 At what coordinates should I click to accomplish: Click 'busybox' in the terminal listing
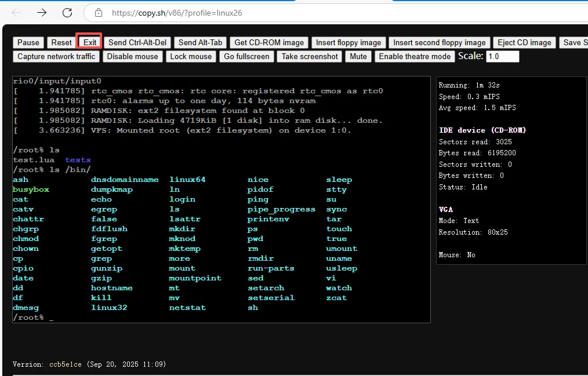pyautogui.click(x=31, y=189)
